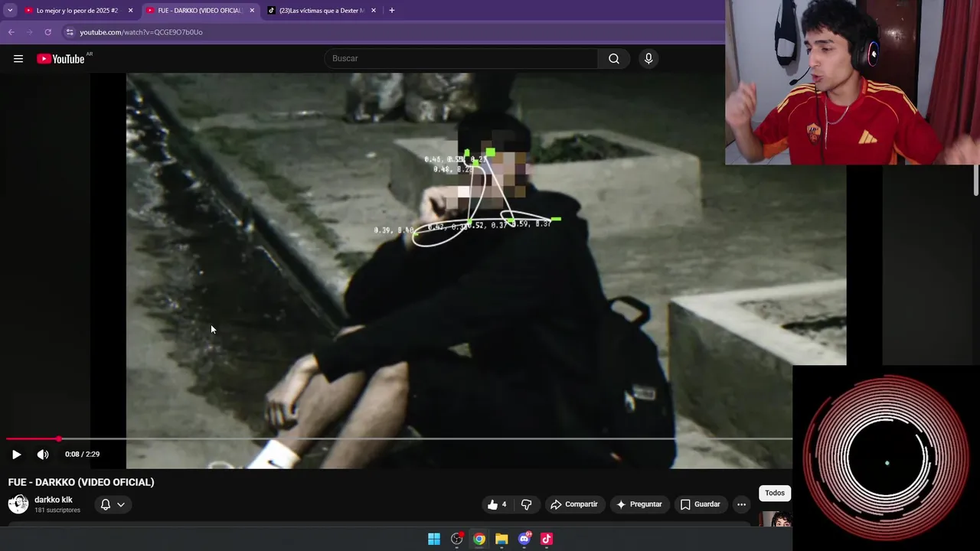Open TikTok app from the taskbar

click(547, 539)
